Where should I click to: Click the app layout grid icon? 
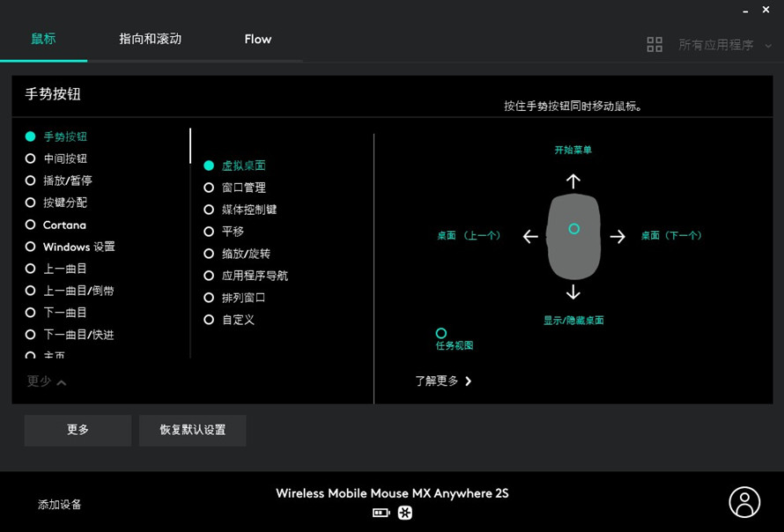pyautogui.click(x=655, y=44)
